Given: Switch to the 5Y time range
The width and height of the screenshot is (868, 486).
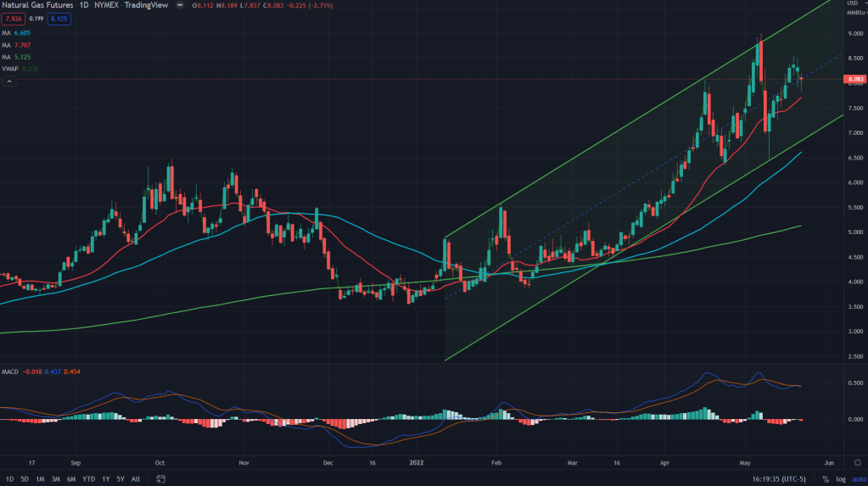Looking at the screenshot, I should (120, 479).
